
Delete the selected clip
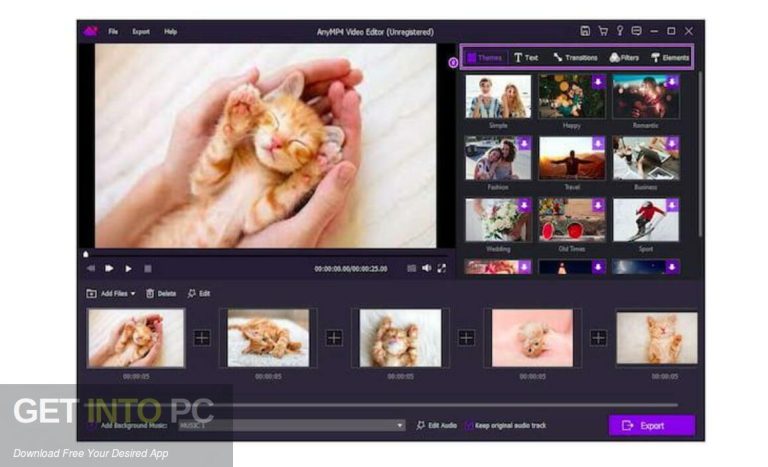pyautogui.click(x=161, y=294)
